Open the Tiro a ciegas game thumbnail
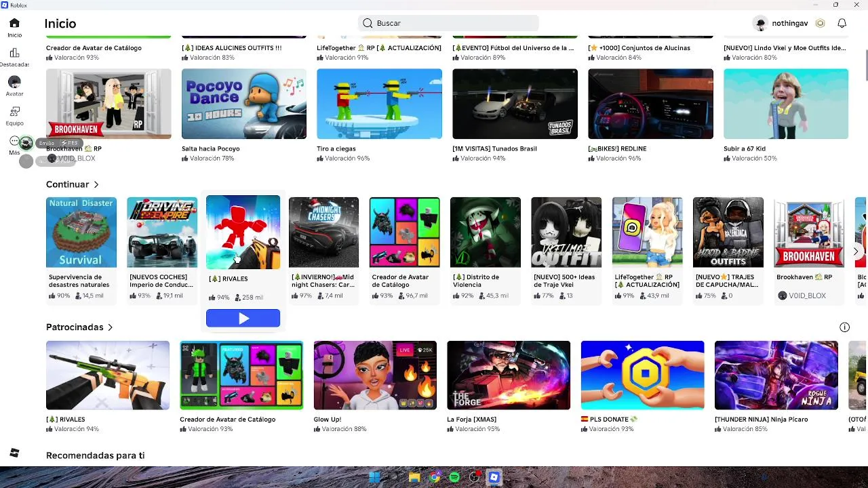 [379, 104]
